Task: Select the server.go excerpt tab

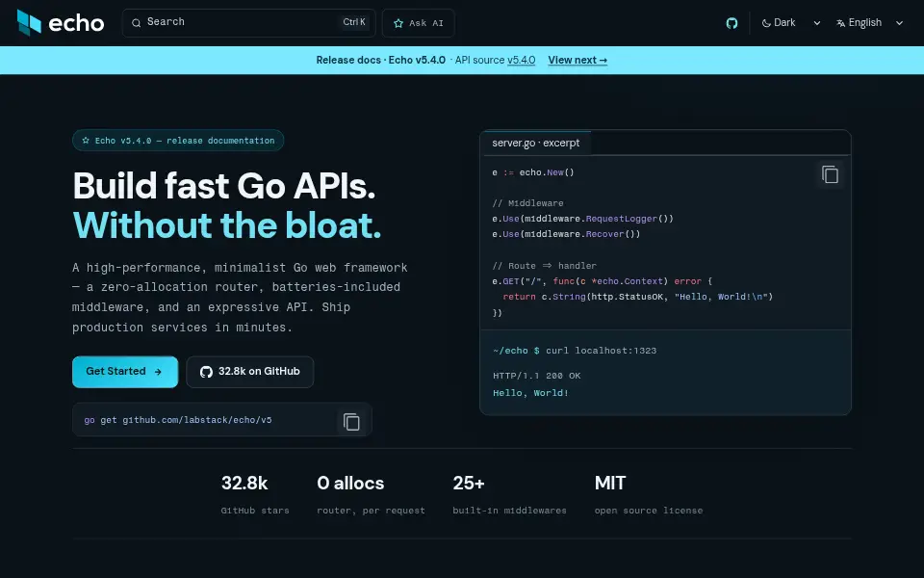Action: 536,143
